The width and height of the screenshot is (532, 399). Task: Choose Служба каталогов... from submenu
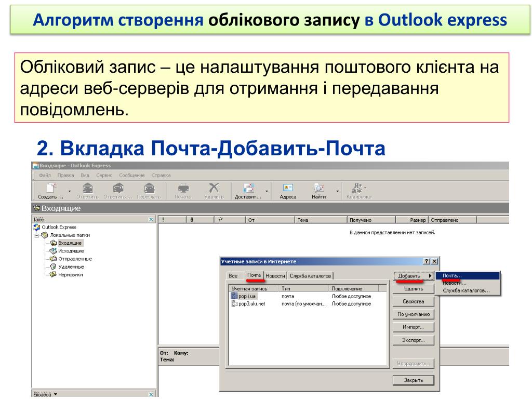(x=468, y=290)
